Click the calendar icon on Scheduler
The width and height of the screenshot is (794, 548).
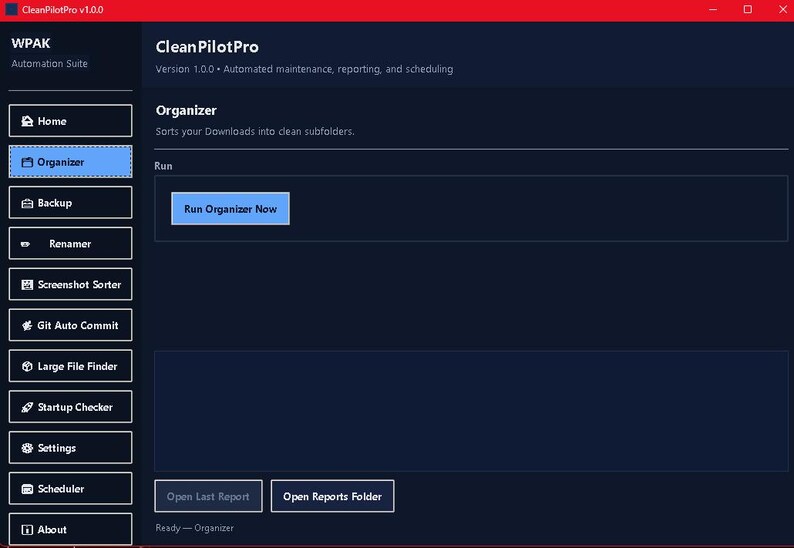27,489
